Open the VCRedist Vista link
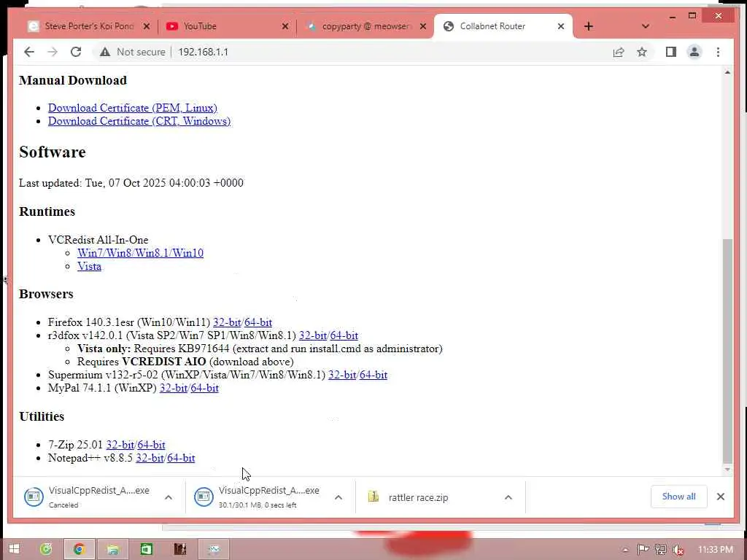The width and height of the screenshot is (747, 560). (x=89, y=266)
